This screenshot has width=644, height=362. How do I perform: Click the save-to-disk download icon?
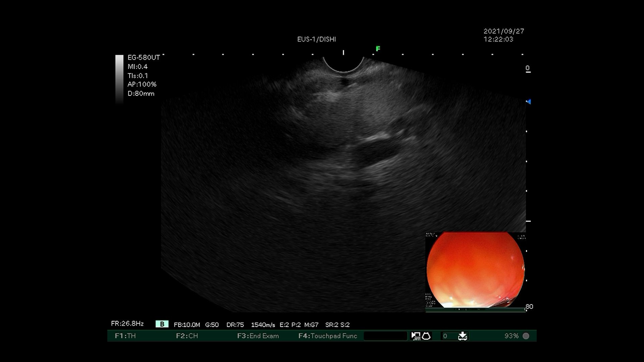tap(463, 336)
